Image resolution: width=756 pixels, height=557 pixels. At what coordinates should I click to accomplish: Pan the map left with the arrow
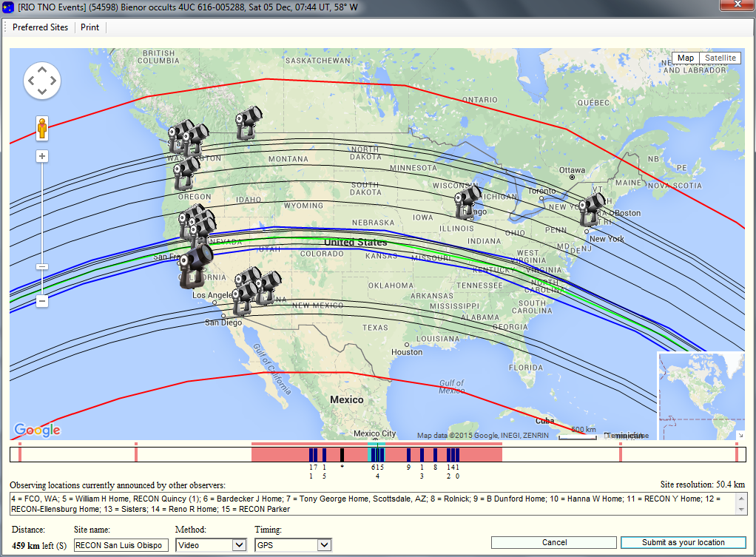pyautogui.click(x=31, y=81)
